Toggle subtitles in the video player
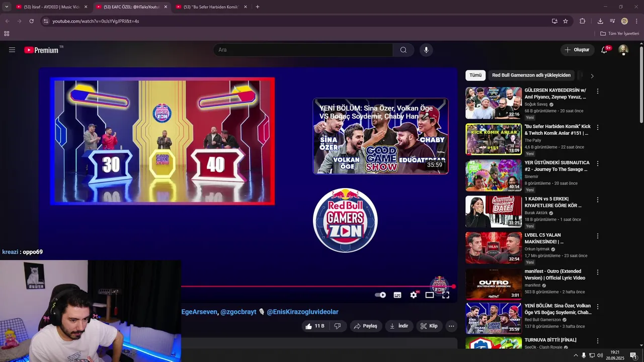This screenshot has height=362, width=644. (397, 295)
